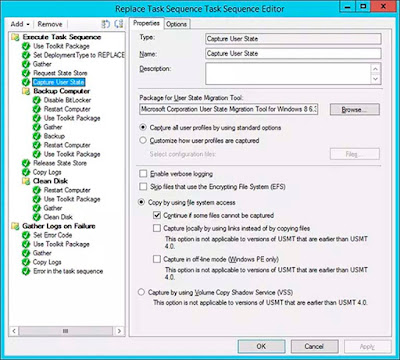Screen dimensions: 400x360
Task: Click the check icon beside Error in the task sequence
Action: [26, 271]
